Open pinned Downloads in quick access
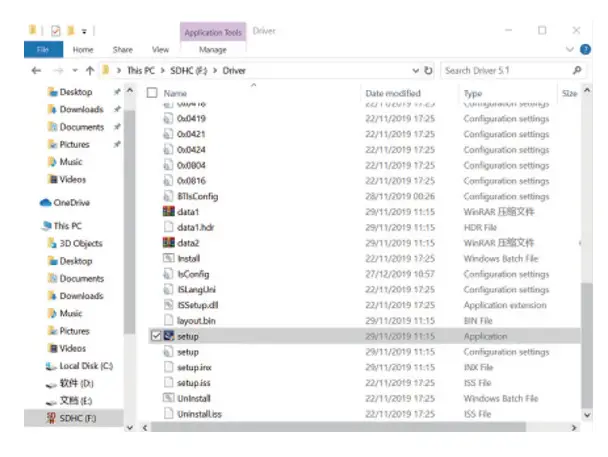608x457 pixels. click(x=76, y=109)
